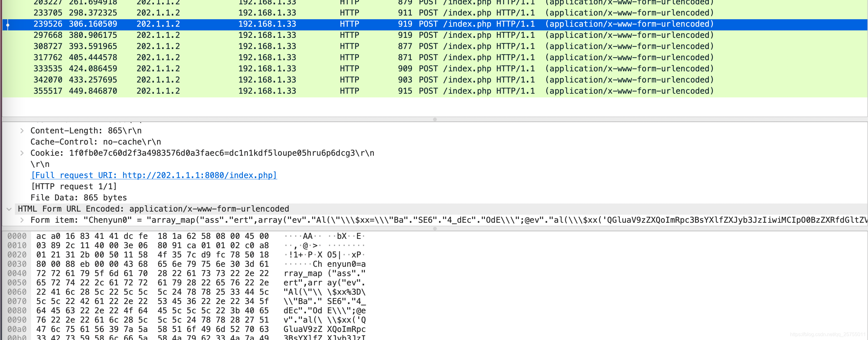Click the lone \r\n line under Cookie
868x340 pixels.
pyautogui.click(x=40, y=164)
